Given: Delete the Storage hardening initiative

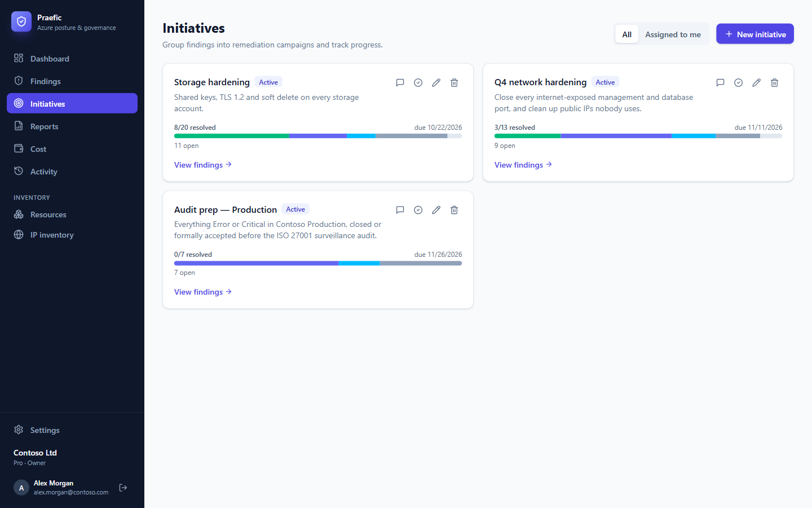Looking at the screenshot, I should (x=454, y=82).
